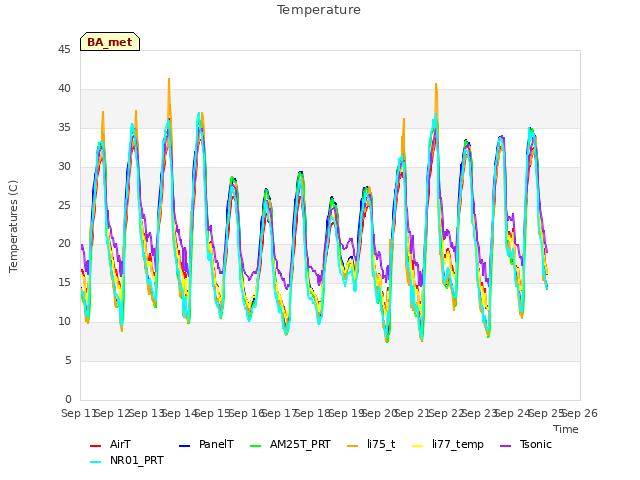The image size is (640, 480).
Task: Toggle the li75_t legend entry
Action: coord(371,444)
